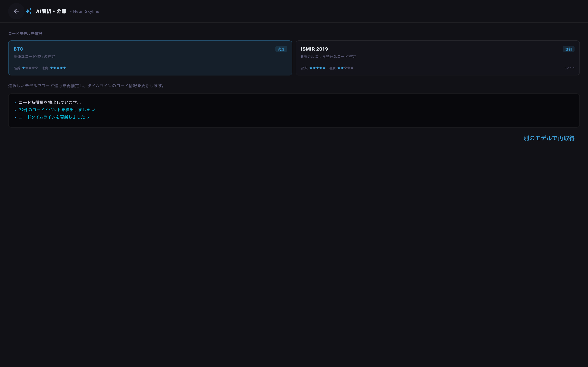Image resolution: width=588 pixels, height=367 pixels.
Task: Click BTC's 品質 one-star rating
Action: pos(30,68)
